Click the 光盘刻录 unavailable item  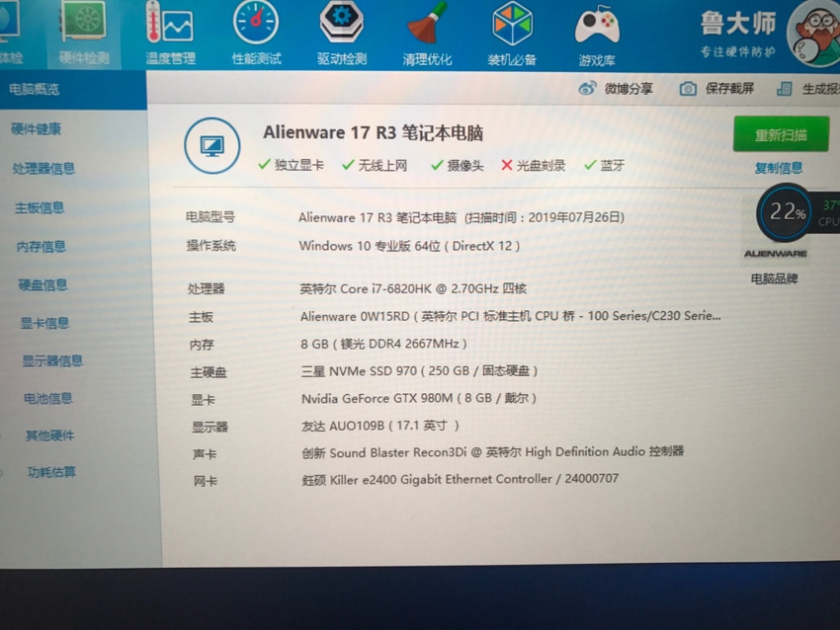(x=533, y=165)
